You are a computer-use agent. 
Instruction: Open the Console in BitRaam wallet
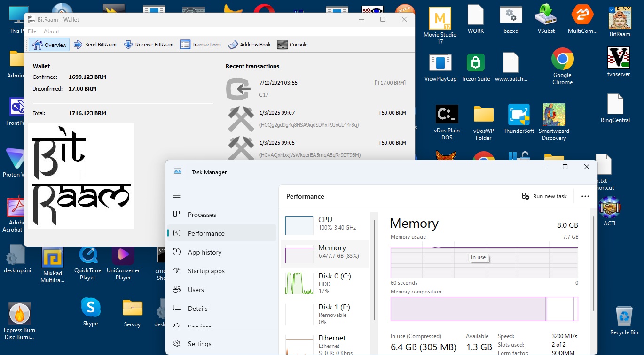pos(292,45)
